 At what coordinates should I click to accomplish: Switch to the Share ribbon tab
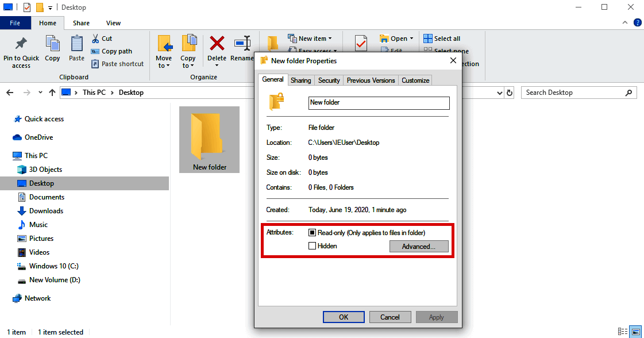[81, 22]
